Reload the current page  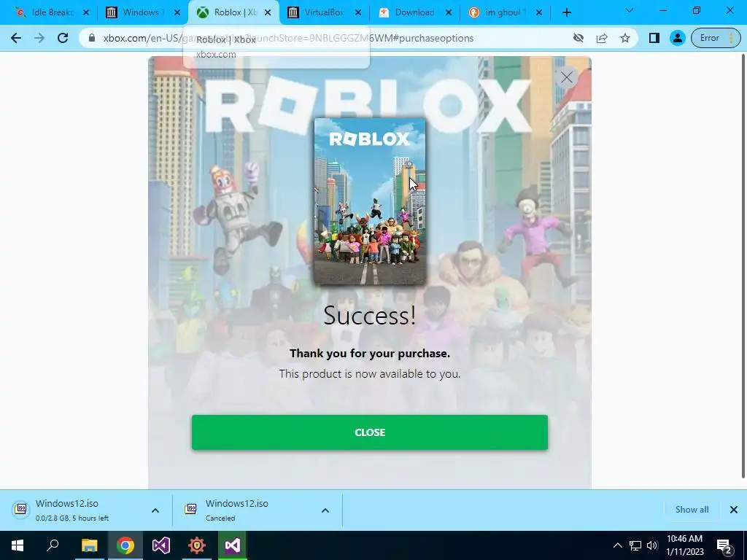pyautogui.click(x=63, y=38)
